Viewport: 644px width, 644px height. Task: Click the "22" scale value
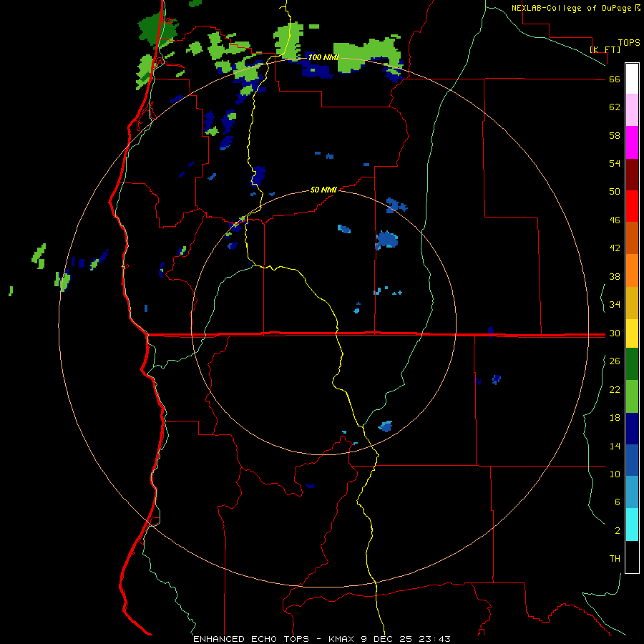click(x=615, y=389)
